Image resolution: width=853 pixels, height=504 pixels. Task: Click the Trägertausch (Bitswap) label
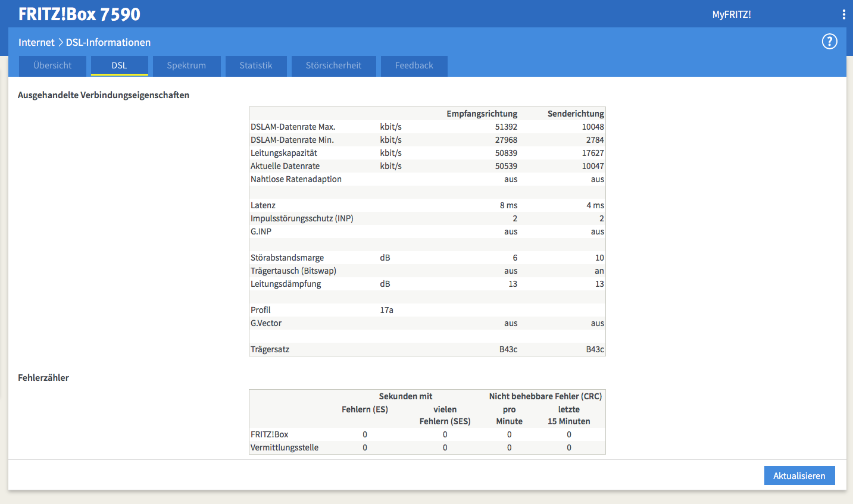tap(293, 271)
